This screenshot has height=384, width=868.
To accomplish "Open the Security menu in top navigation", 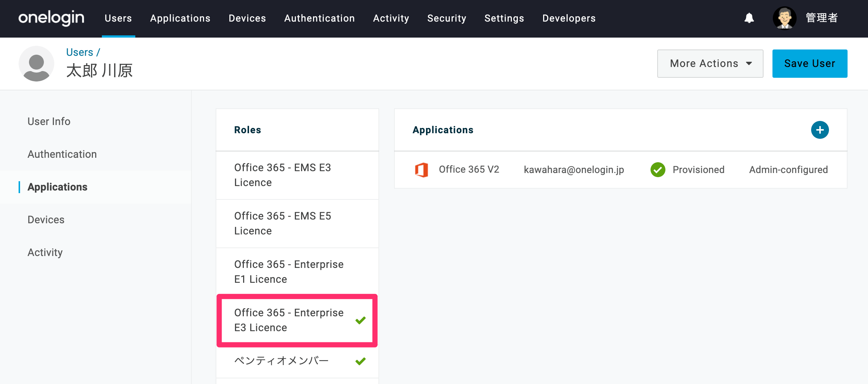I will tap(446, 18).
